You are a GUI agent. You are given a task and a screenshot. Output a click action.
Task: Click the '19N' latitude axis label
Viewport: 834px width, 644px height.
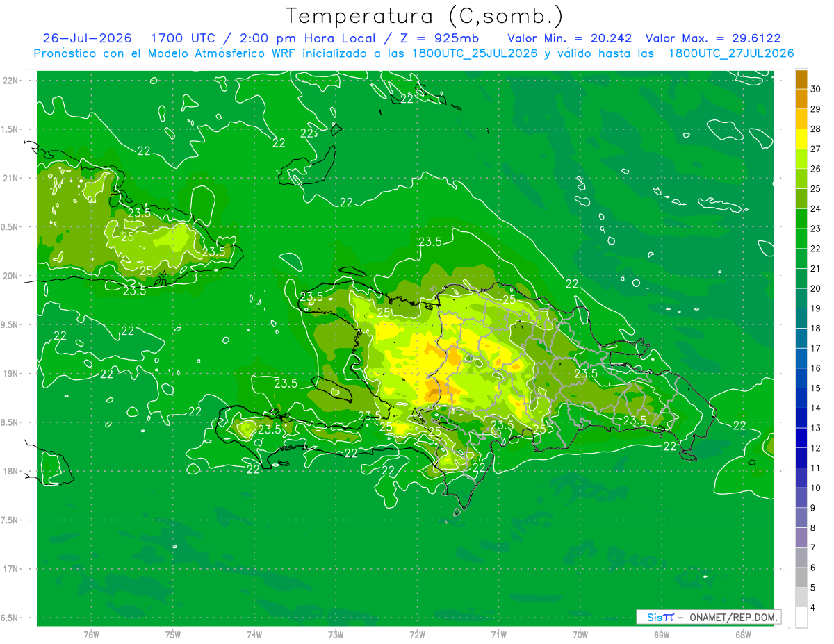point(11,374)
